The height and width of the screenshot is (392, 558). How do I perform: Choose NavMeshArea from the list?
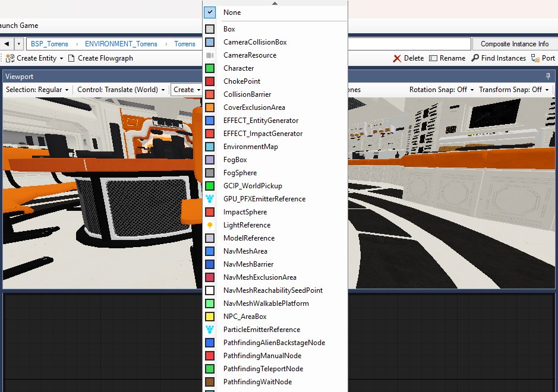click(275, 251)
